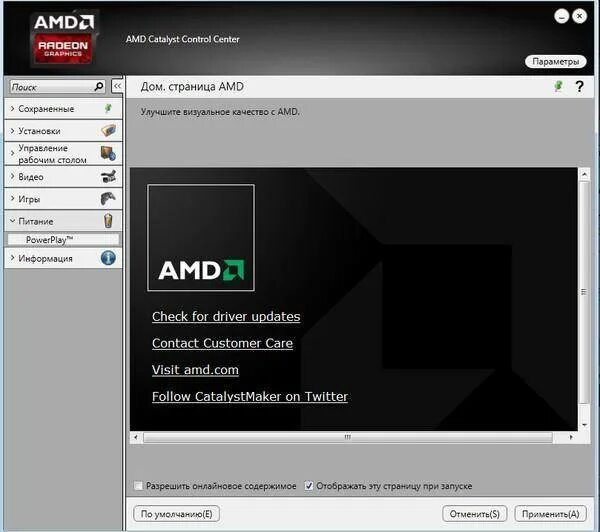The image size is (600, 532).
Task: Click the Установки presets icon
Action: (108, 131)
